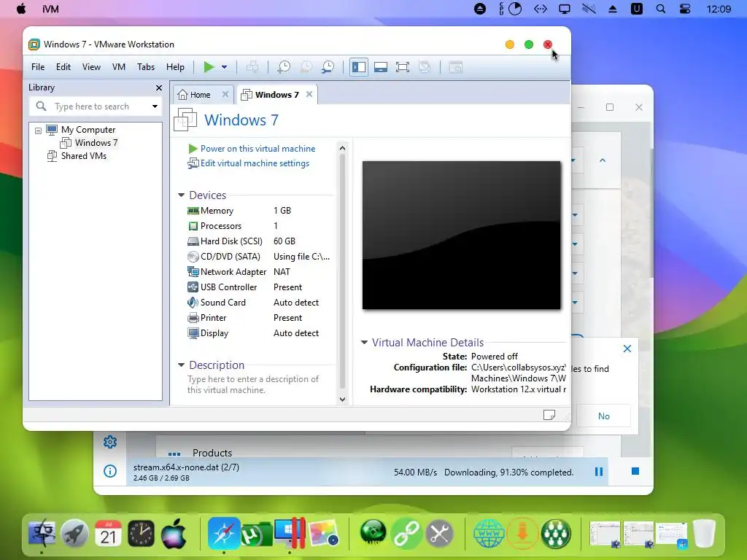Screen dimensions: 747x560
Task: Open Safari from the Dock
Action: point(223,533)
